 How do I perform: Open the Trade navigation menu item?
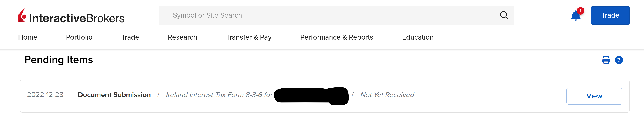point(130,37)
